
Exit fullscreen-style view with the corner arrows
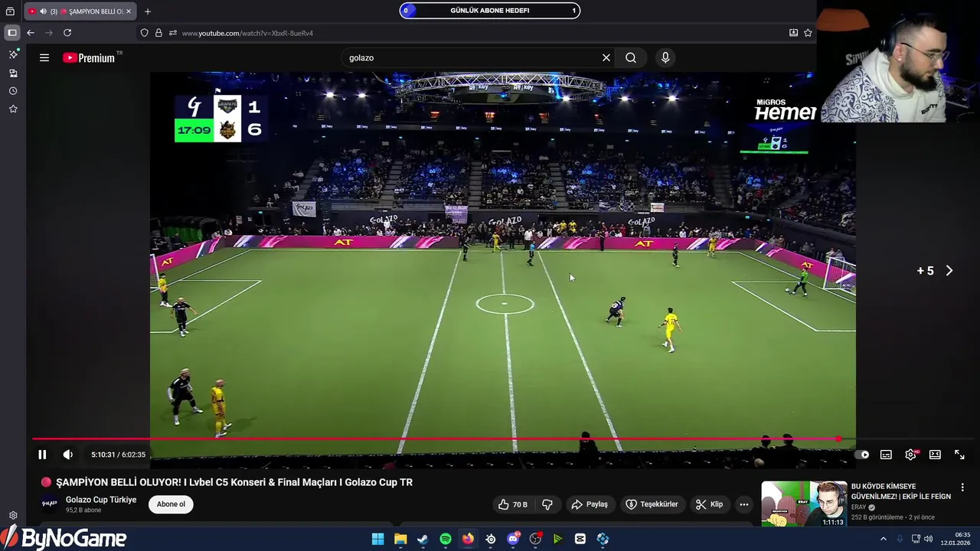pos(959,455)
